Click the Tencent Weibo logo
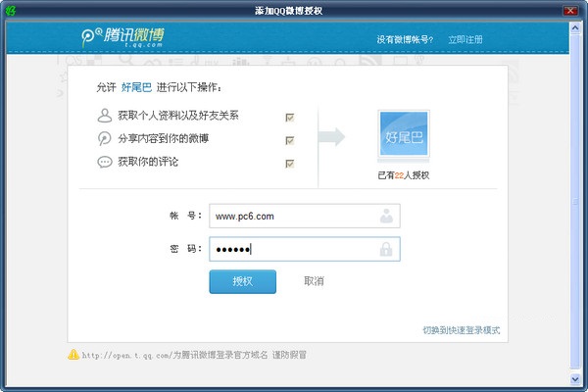The width and height of the screenshot is (588, 392). tap(122, 38)
